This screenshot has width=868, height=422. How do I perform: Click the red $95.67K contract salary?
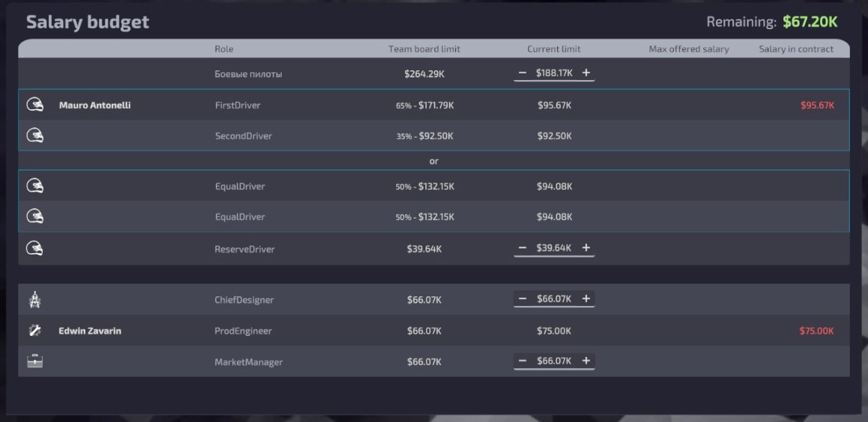[x=817, y=105]
